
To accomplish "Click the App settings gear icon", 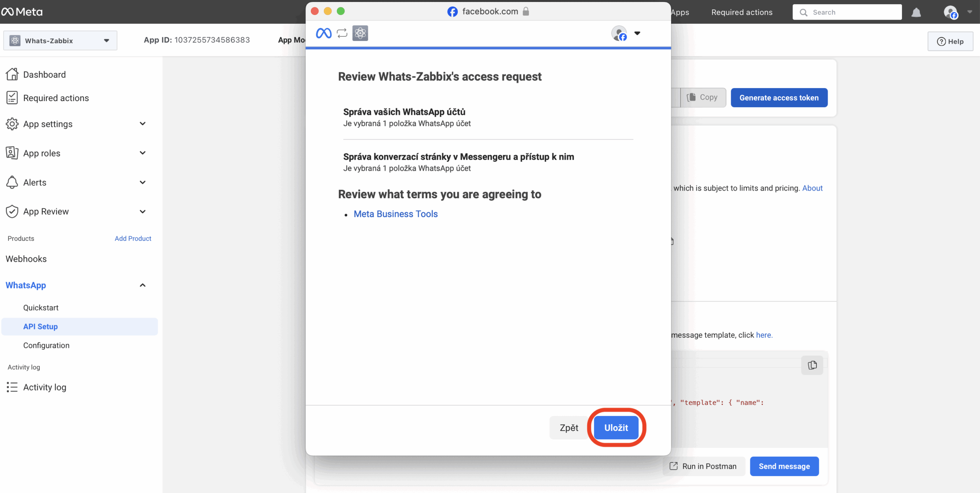I will coord(12,124).
